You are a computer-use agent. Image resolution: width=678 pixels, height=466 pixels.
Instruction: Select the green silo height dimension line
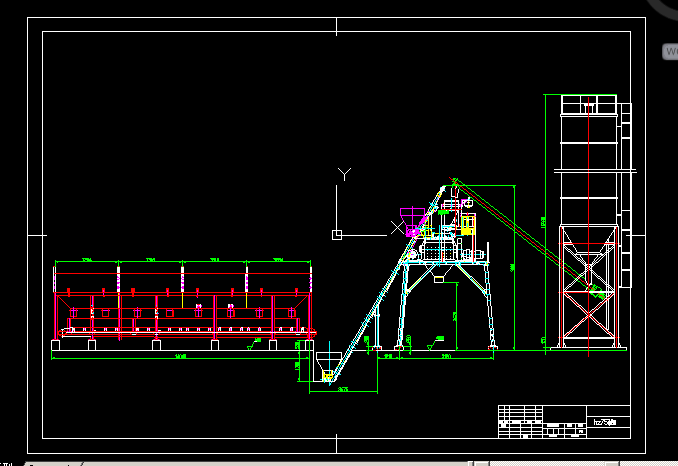545,223
